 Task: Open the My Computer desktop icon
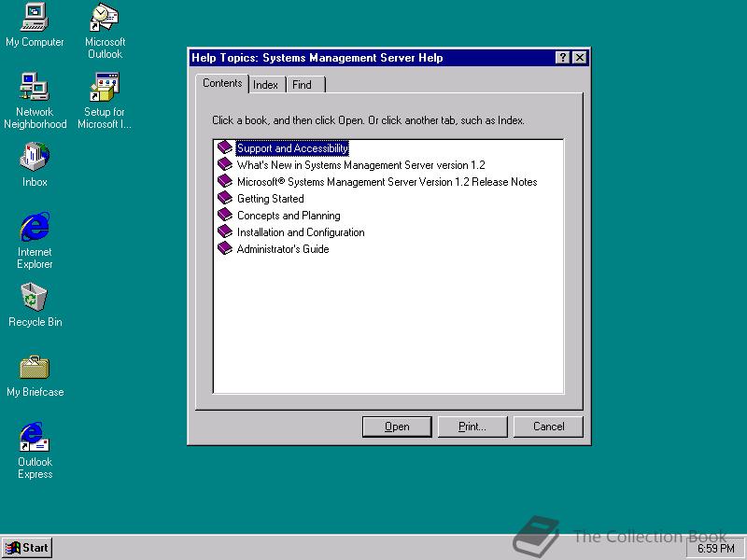[35, 25]
